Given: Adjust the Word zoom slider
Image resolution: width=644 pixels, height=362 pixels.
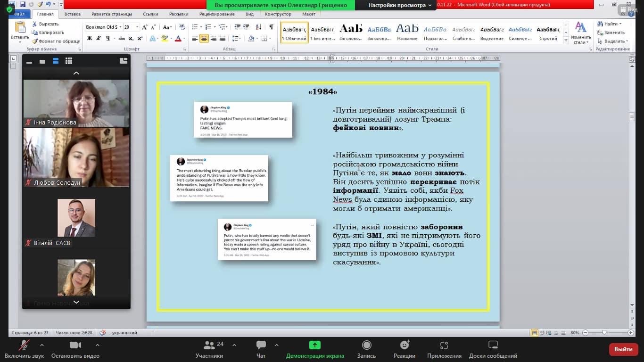Looking at the screenshot, I should [x=604, y=333].
